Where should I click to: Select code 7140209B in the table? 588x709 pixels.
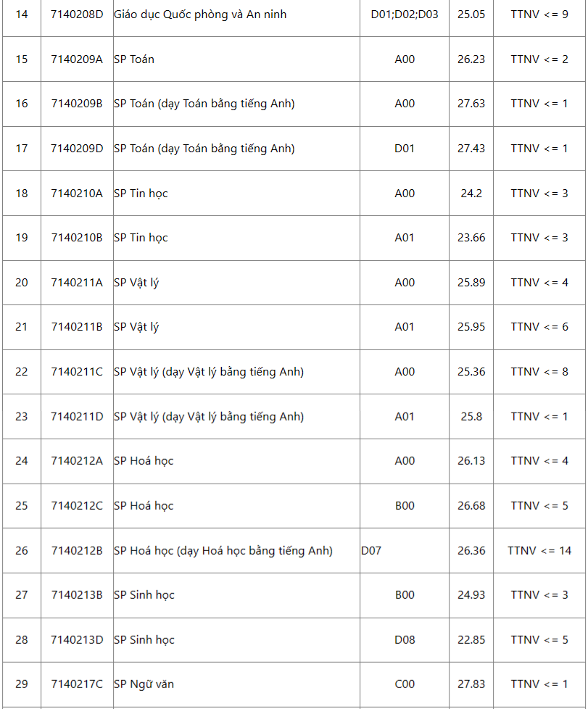[77, 104]
